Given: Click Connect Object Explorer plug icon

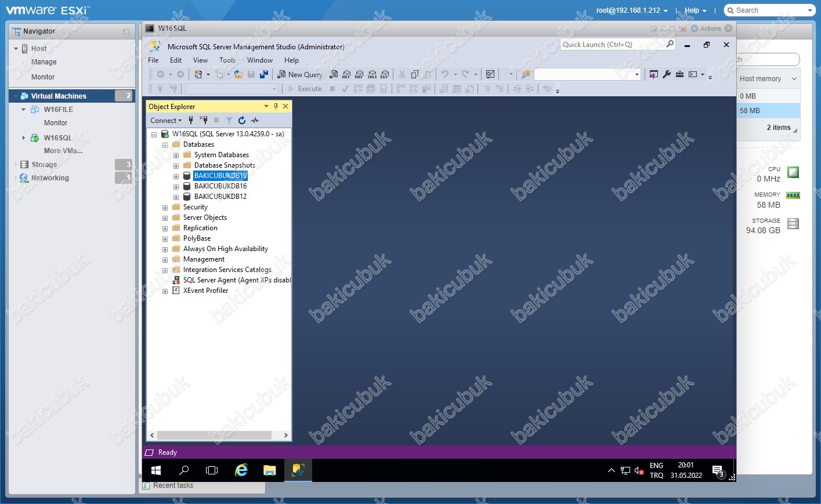Looking at the screenshot, I should point(191,120).
